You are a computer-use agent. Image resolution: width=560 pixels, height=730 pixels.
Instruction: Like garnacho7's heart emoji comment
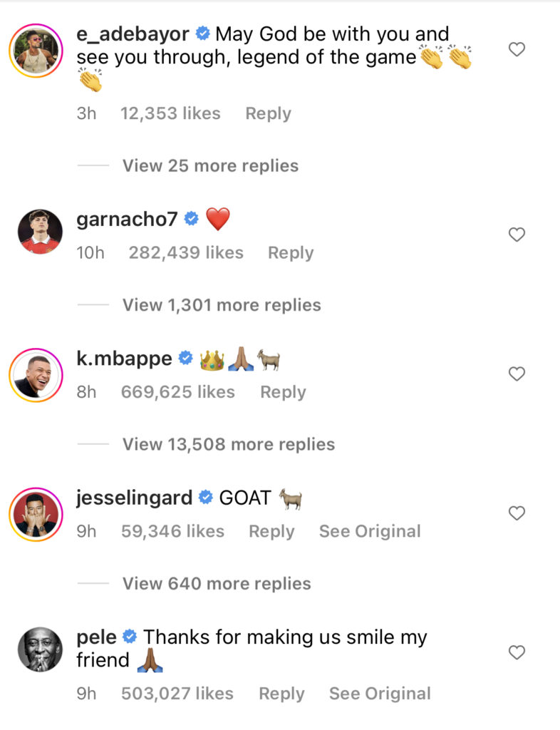click(517, 235)
